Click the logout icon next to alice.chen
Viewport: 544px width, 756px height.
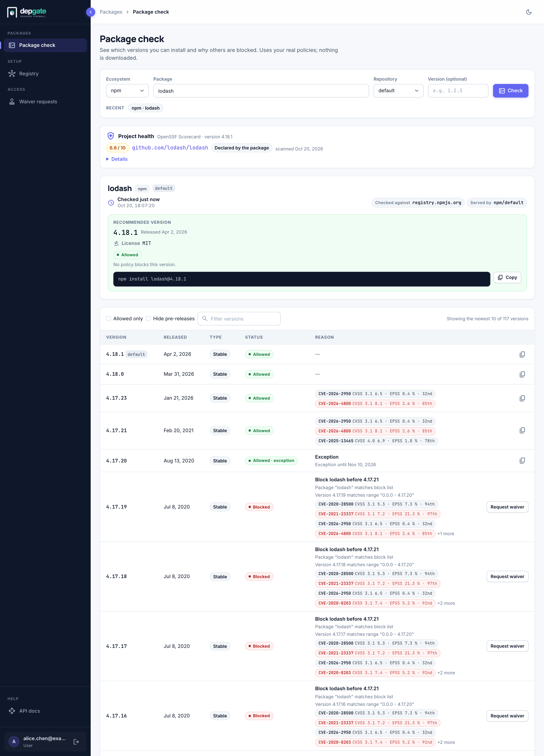[76, 742]
